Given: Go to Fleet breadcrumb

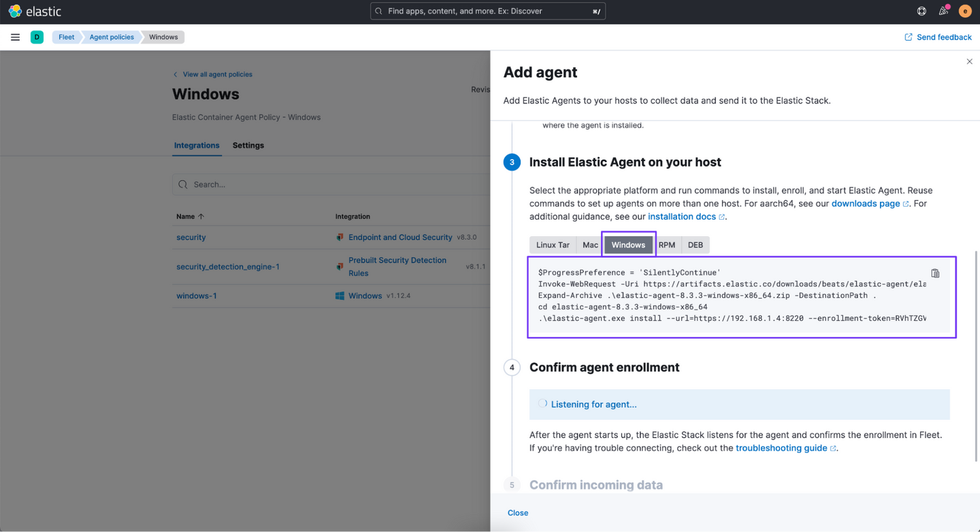Looking at the screenshot, I should coord(67,37).
